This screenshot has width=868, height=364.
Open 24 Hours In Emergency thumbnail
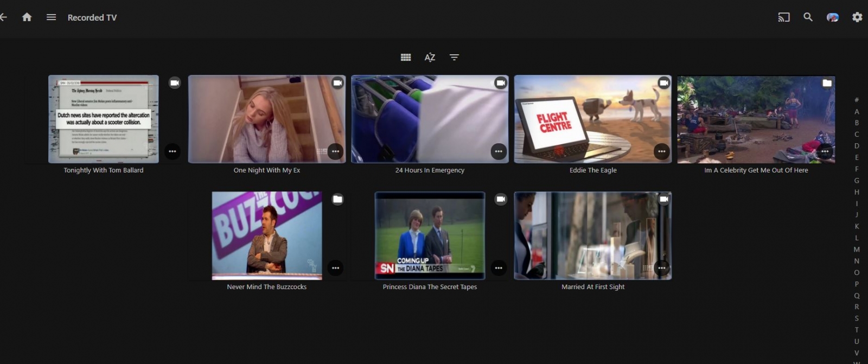tap(430, 119)
